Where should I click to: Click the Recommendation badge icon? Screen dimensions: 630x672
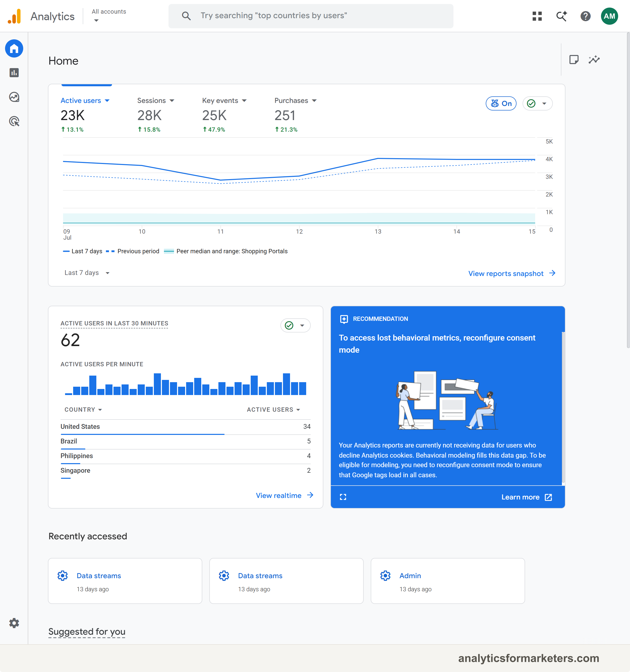pos(344,319)
